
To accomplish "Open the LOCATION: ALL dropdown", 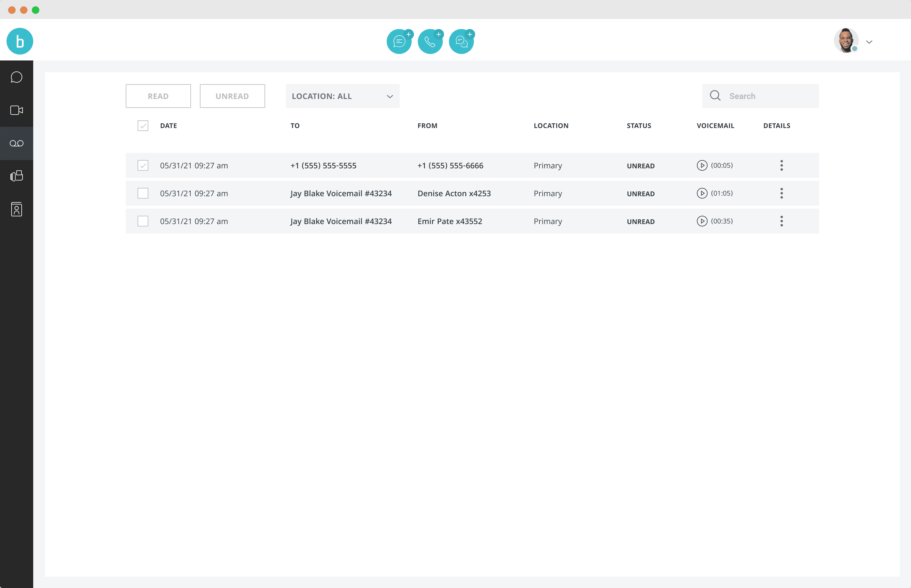I will [x=343, y=96].
